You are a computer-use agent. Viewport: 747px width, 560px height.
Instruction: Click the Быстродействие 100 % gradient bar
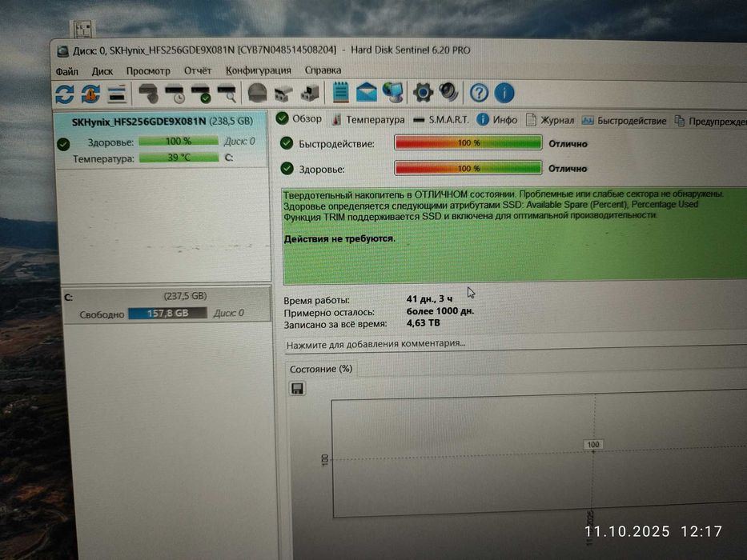coord(468,142)
